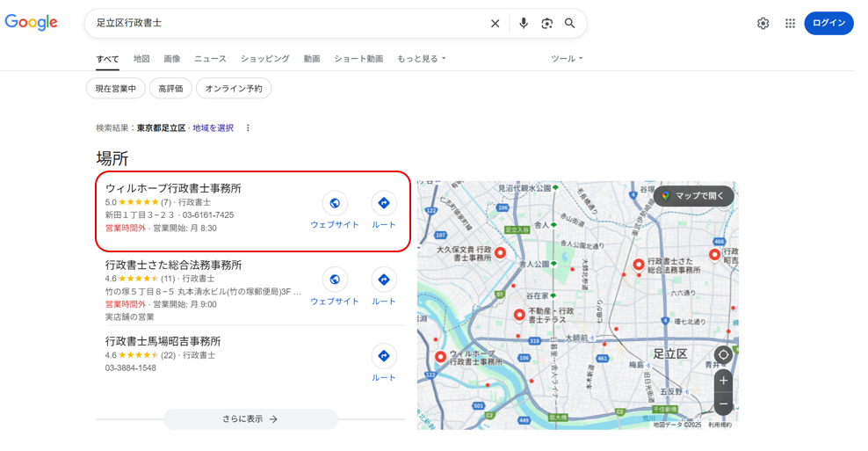Open ウィルホープ行政書士事務所 listing title
Viewport: 868px width, 451px height.
(x=173, y=188)
